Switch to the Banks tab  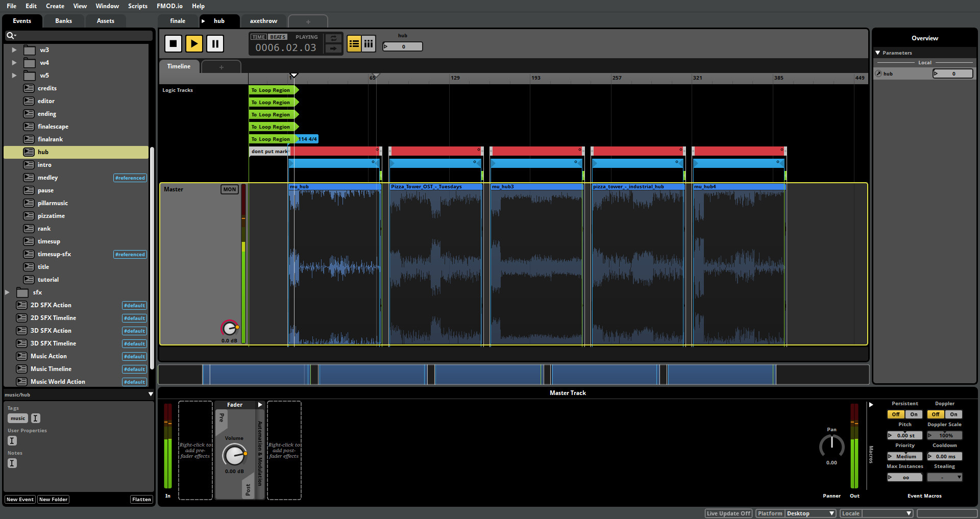(63, 21)
